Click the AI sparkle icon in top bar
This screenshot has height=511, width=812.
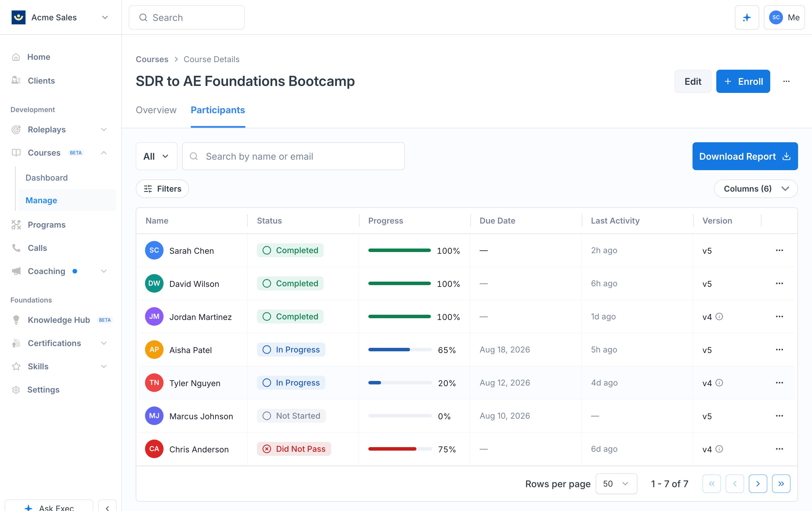pyautogui.click(x=746, y=17)
